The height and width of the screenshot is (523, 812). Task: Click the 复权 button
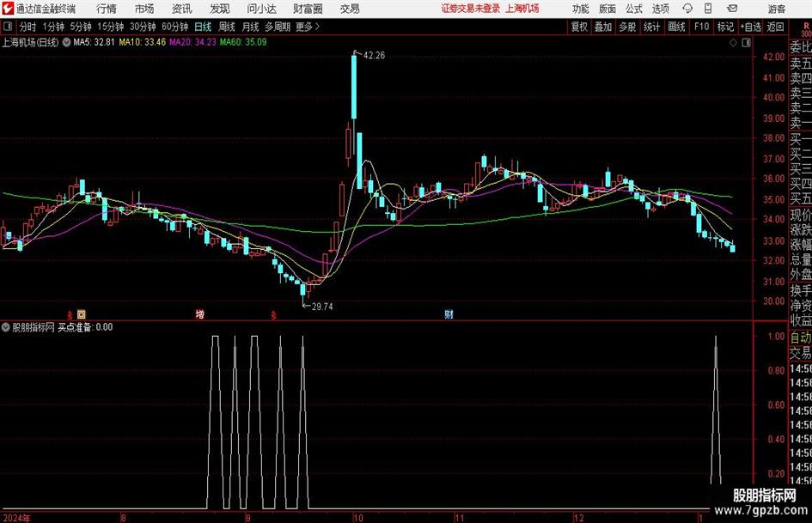click(579, 27)
